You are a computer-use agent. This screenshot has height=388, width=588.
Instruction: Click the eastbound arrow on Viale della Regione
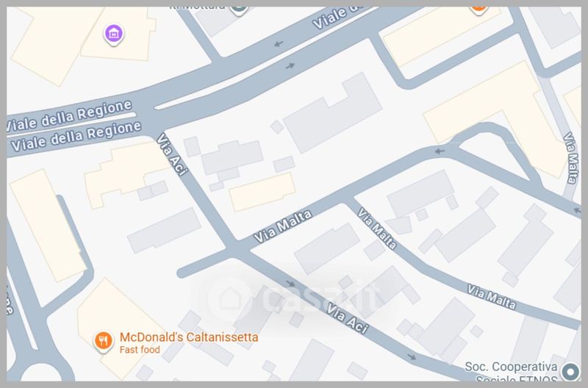[x=290, y=66]
